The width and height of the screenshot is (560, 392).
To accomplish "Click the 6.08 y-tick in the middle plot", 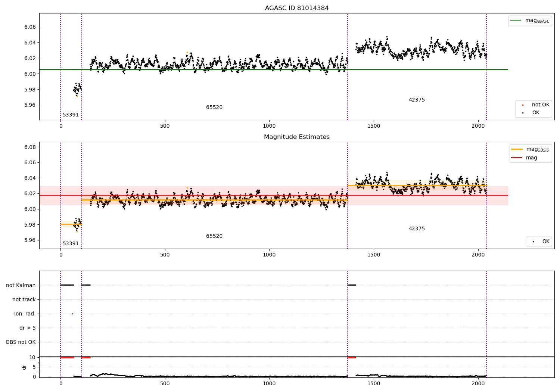I will 30,147.
